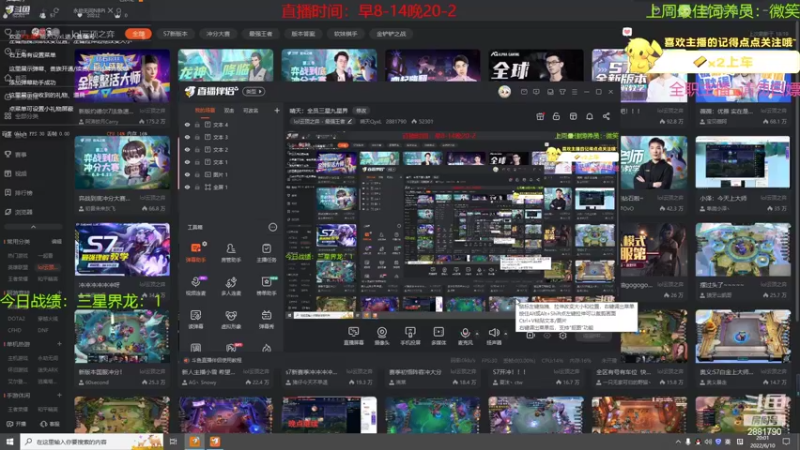Hide the 文本 2 source with its eye icon
Image resolution: width=800 pixels, height=450 pixels.
pyautogui.click(x=187, y=149)
